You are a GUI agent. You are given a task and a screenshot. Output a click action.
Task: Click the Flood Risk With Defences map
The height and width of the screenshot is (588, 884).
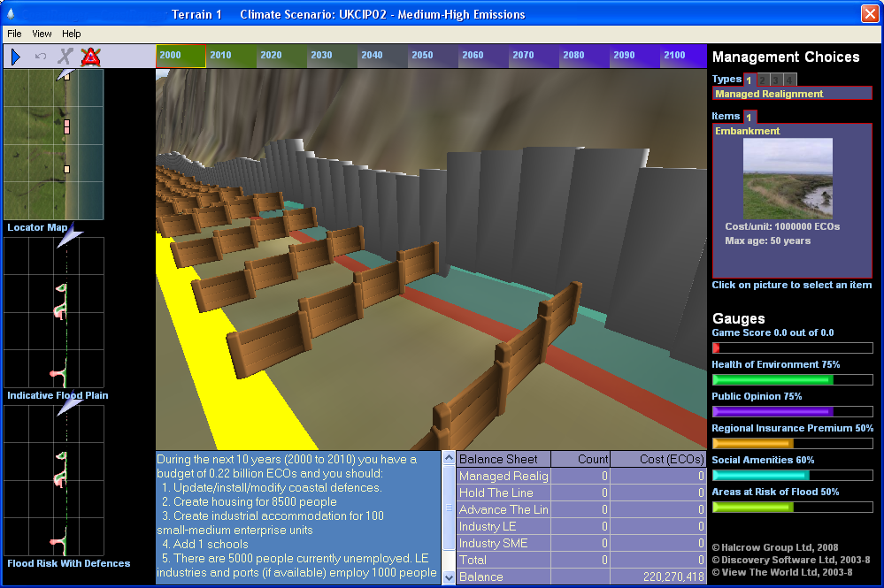click(x=54, y=480)
